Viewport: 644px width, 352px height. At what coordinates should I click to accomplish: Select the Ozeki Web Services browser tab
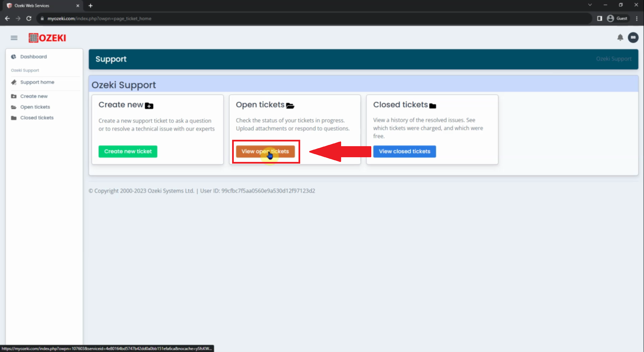(x=42, y=6)
